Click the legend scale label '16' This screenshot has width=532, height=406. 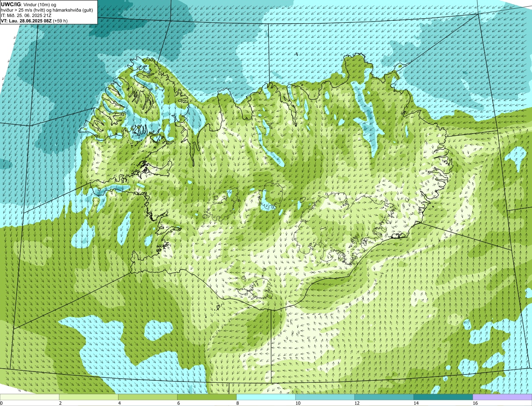(475, 403)
